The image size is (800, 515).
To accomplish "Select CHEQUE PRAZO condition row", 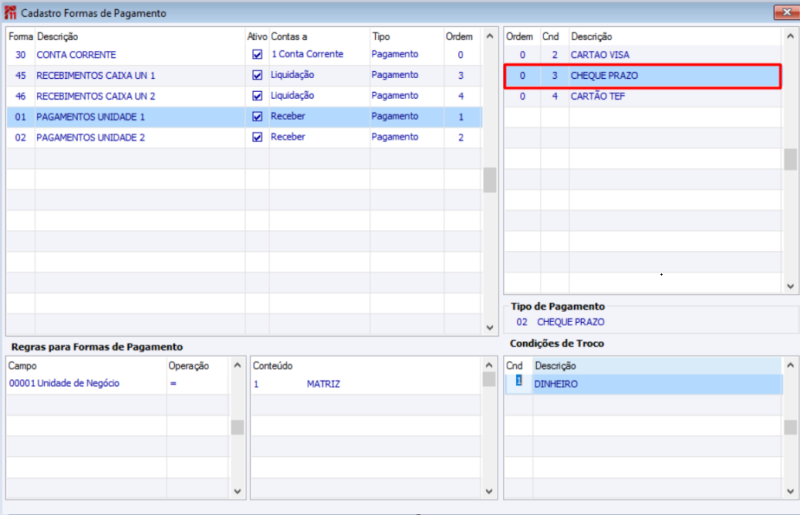I will point(643,76).
